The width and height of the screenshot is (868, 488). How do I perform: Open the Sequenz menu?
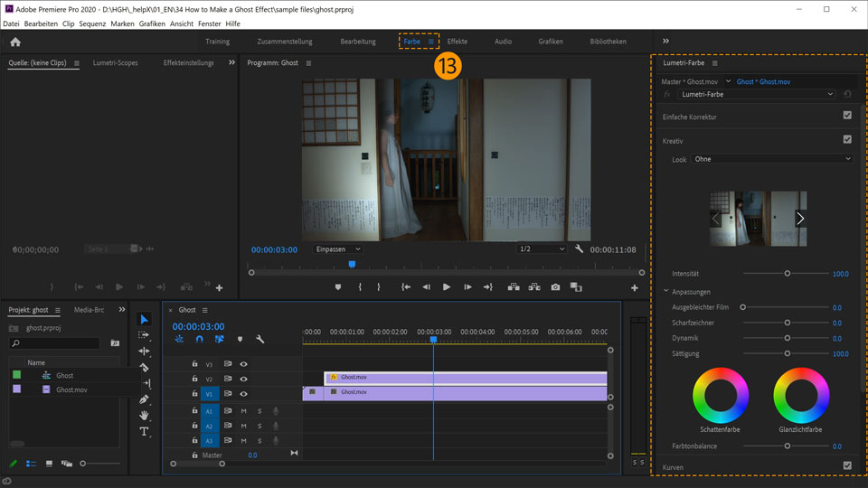[92, 23]
